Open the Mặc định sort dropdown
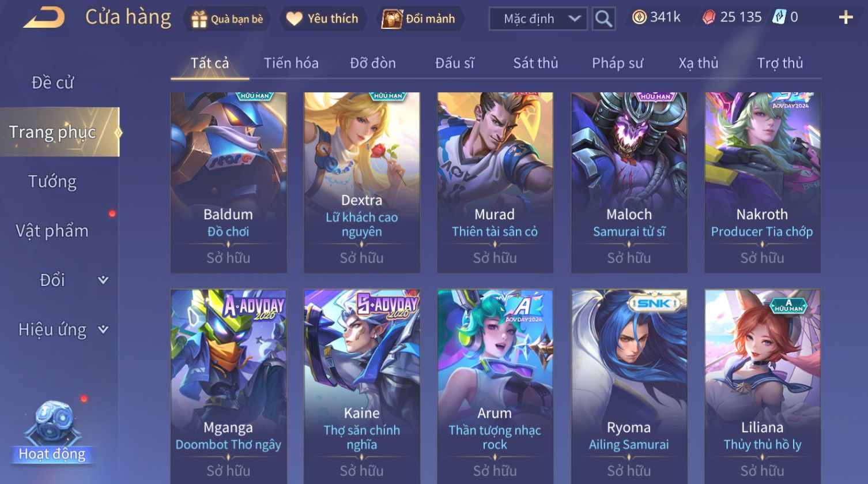The image size is (868, 484). (x=538, y=18)
